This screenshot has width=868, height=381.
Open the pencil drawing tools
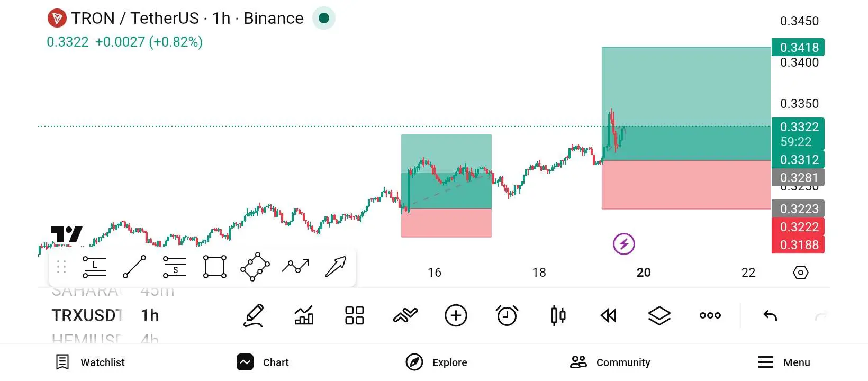tap(254, 316)
